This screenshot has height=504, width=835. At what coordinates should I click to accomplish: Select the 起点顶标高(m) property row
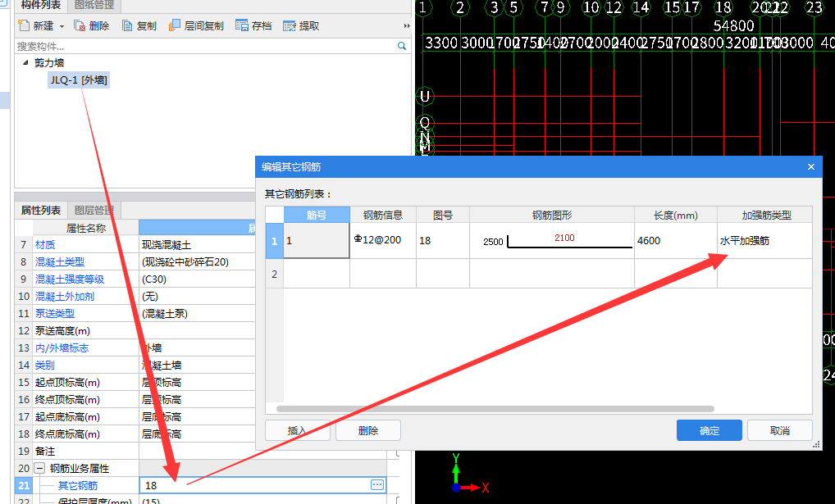(136, 382)
